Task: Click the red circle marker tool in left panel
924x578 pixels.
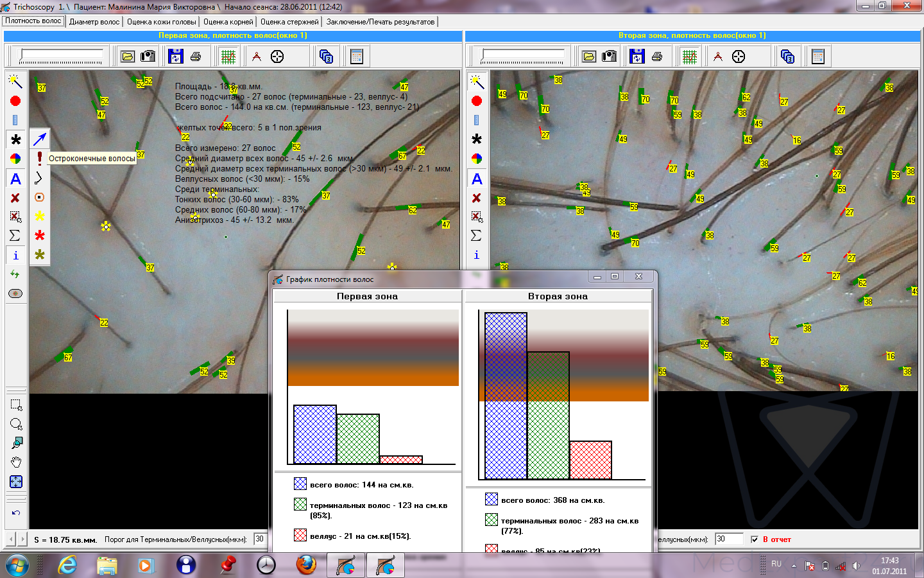Action: [15, 101]
